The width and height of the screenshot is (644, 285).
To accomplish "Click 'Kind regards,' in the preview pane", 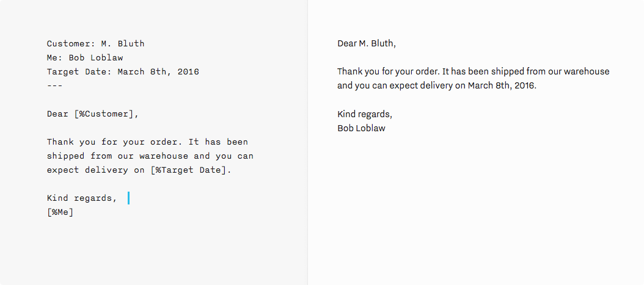I will coord(365,114).
